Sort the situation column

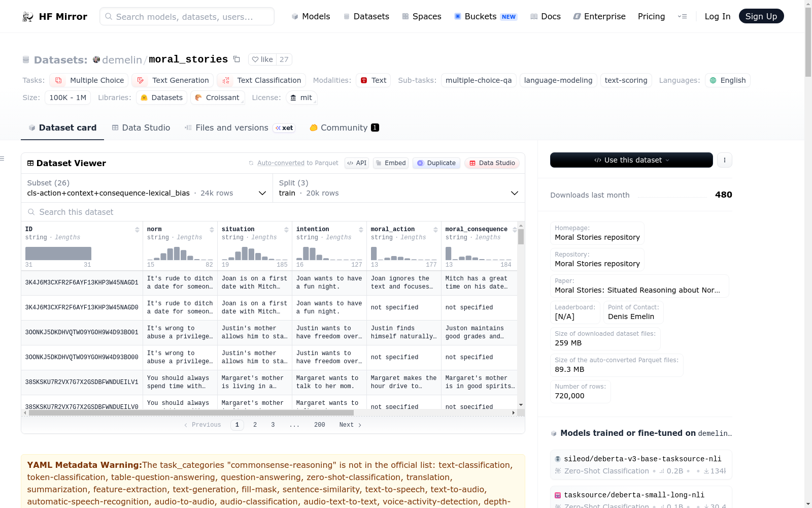(x=286, y=230)
